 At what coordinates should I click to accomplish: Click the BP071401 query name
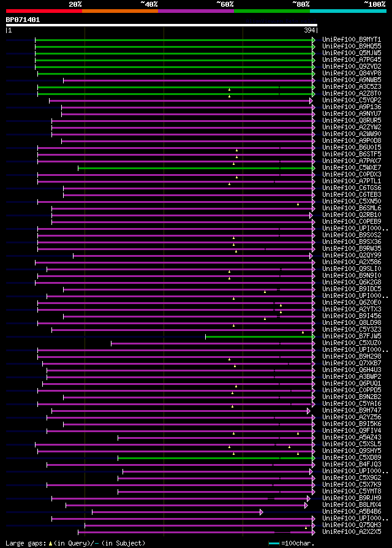[23, 20]
